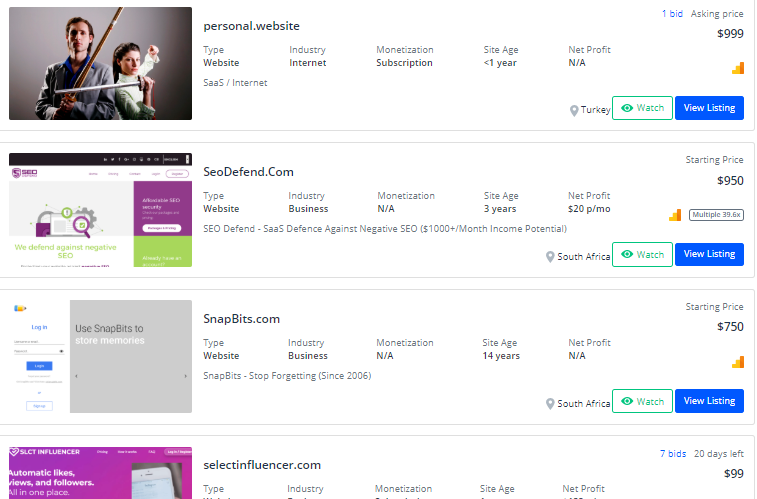Click the Google Analytics icon on SeoDefend.Com listing

[x=675, y=215]
